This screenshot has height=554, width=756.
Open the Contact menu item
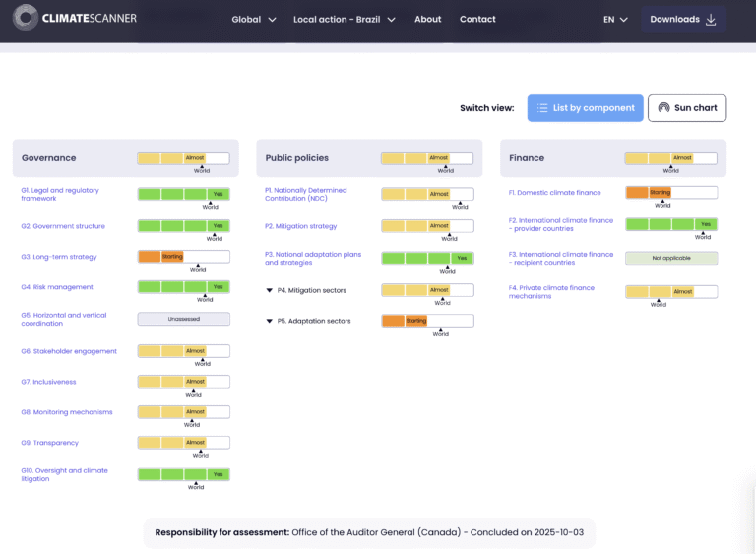[x=477, y=19]
